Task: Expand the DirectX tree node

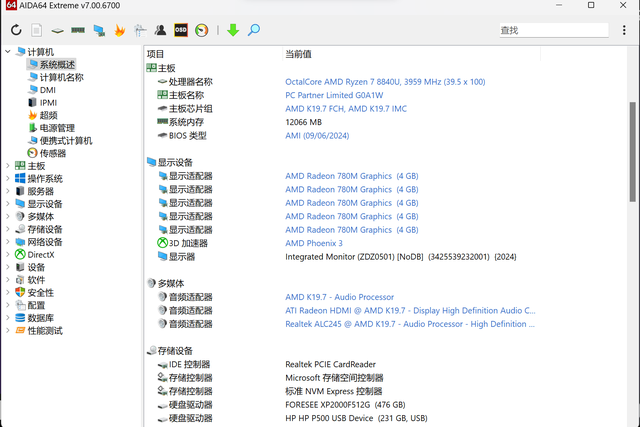Action: point(8,255)
